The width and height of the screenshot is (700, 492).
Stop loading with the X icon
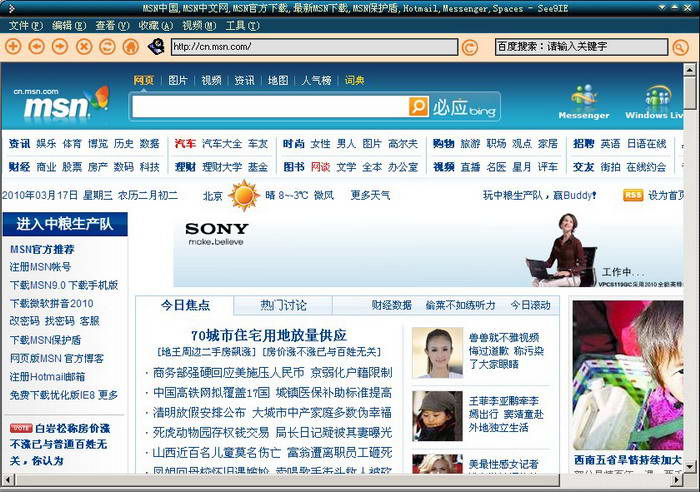click(84, 46)
